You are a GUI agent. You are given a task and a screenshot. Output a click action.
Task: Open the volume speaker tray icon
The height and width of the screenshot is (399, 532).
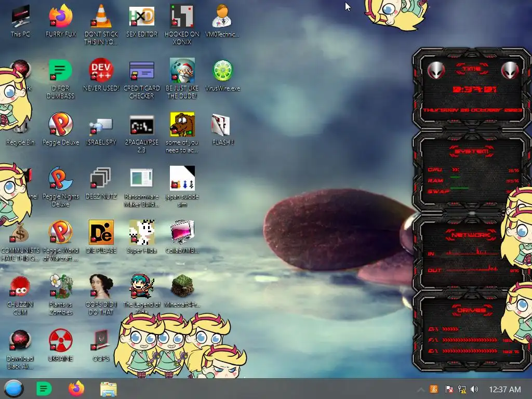click(x=474, y=389)
